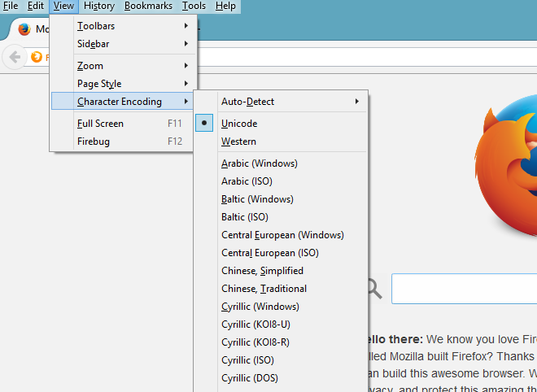Open the Zoom submenu

point(124,65)
